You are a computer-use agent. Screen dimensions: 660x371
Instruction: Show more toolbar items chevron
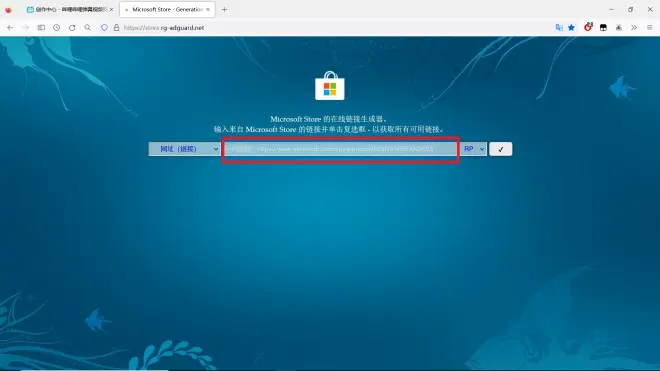click(634, 28)
